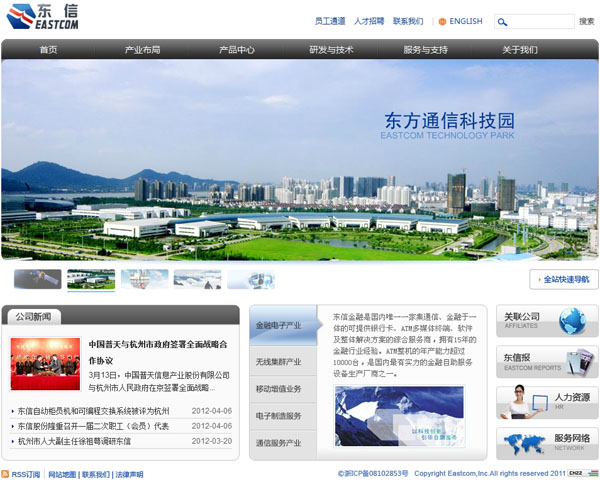Open 人力资源 HR banner
600x489 pixels.
tap(547, 402)
